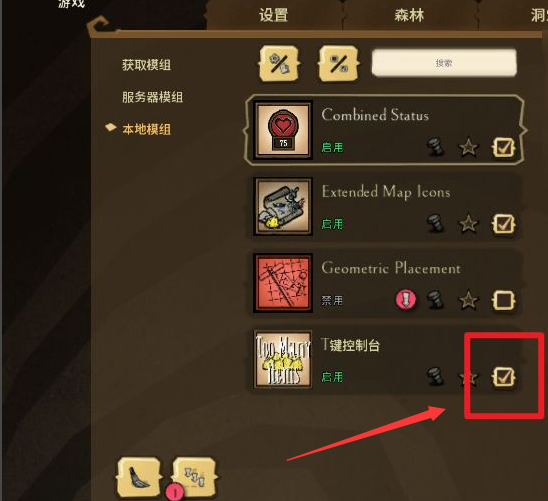
Task: Click the wrench icon for Combined Status
Action: [435, 147]
